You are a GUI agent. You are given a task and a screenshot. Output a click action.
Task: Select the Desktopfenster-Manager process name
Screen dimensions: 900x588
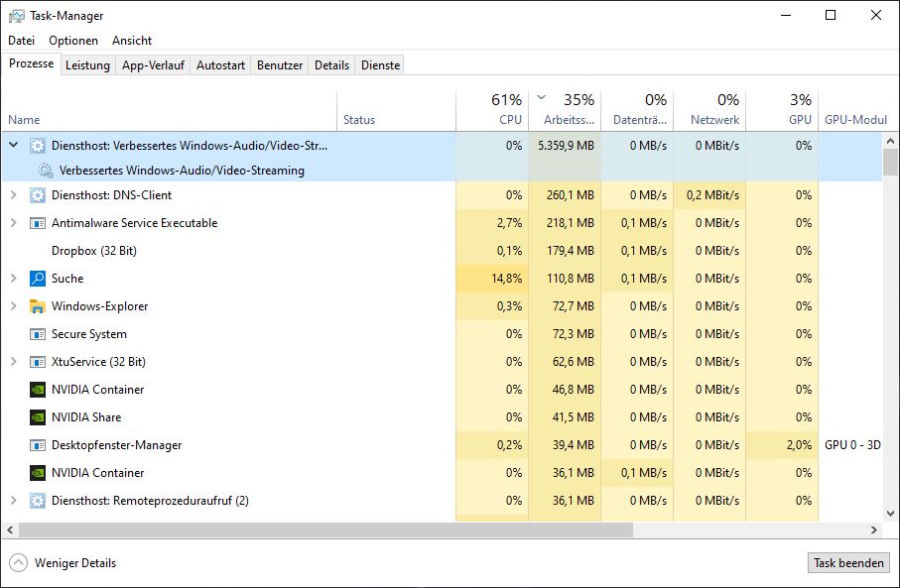point(116,445)
